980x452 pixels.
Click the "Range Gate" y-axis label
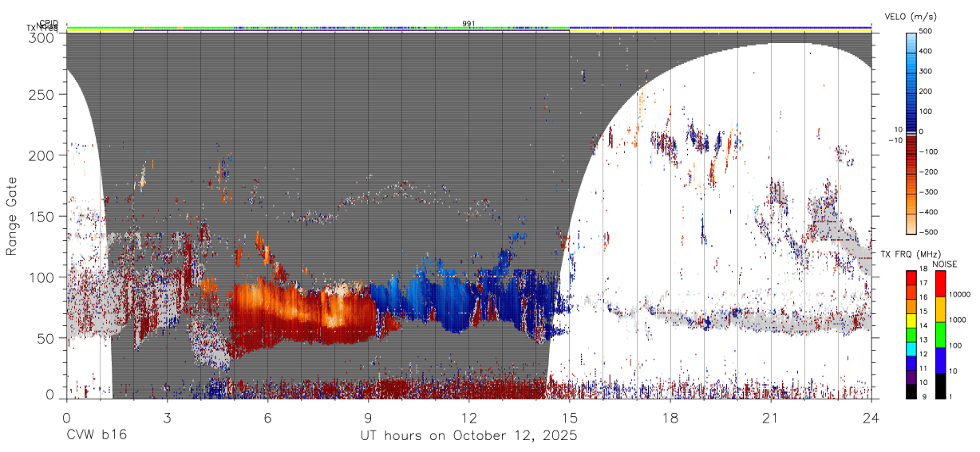(x=12, y=217)
